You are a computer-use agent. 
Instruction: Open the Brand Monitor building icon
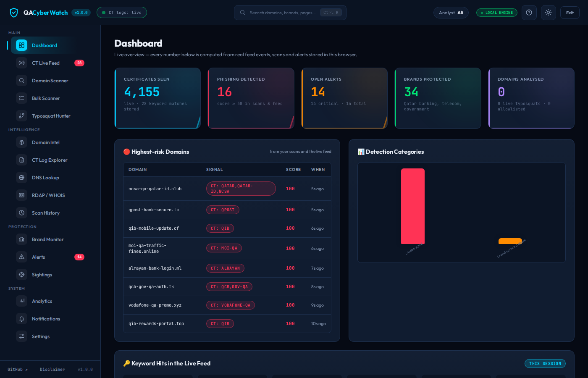(x=22, y=239)
